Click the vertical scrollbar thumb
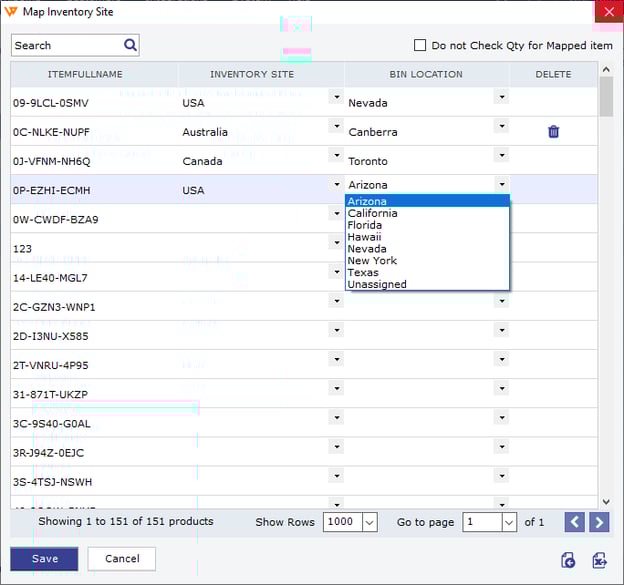This screenshot has width=624, height=585. point(605,97)
